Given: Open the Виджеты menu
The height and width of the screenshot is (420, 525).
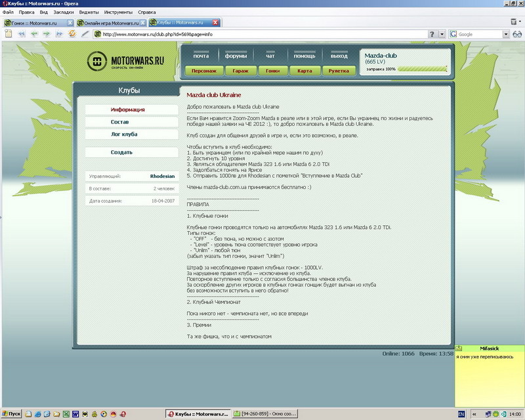Looking at the screenshot, I should (x=89, y=12).
